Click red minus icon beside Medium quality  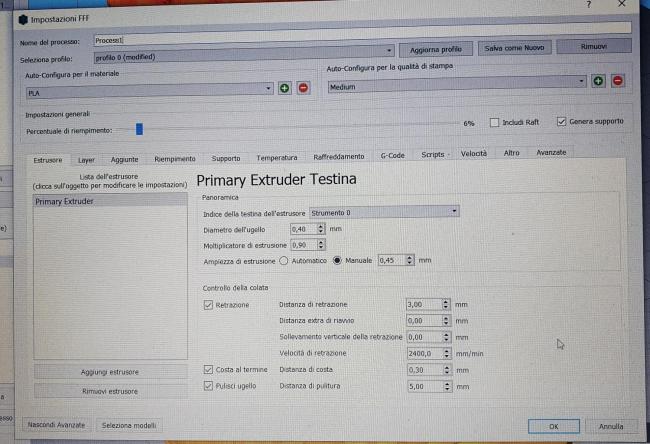[617, 81]
